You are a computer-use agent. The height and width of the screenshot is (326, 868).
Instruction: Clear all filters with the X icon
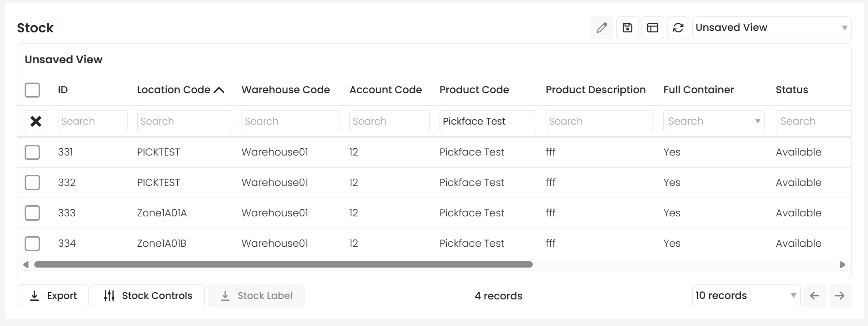[x=36, y=121]
